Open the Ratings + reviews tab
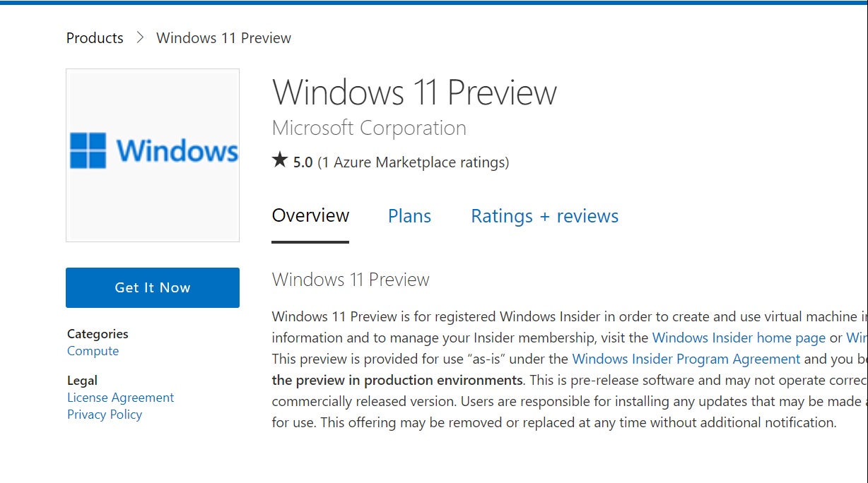This screenshot has height=483, width=868. click(x=544, y=216)
